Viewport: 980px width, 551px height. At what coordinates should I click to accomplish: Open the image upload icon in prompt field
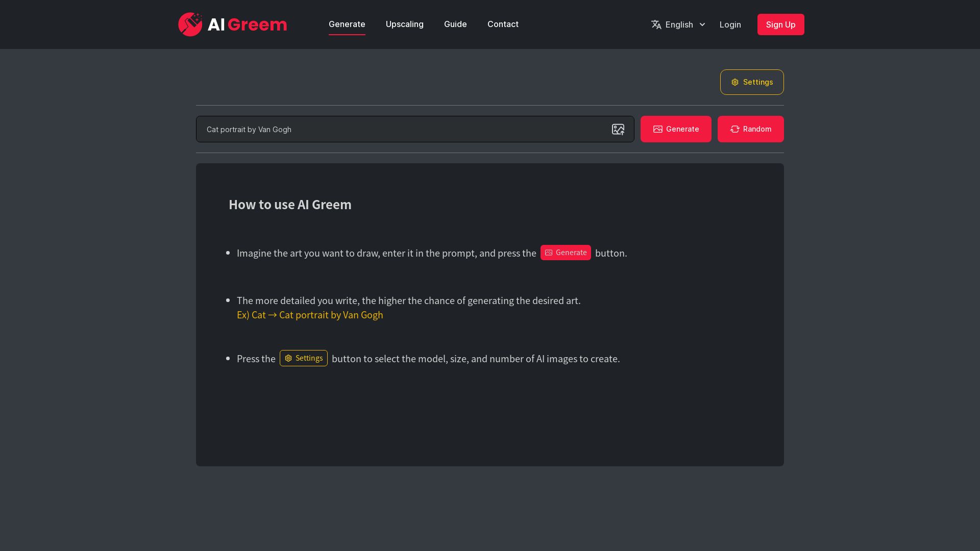click(x=618, y=129)
